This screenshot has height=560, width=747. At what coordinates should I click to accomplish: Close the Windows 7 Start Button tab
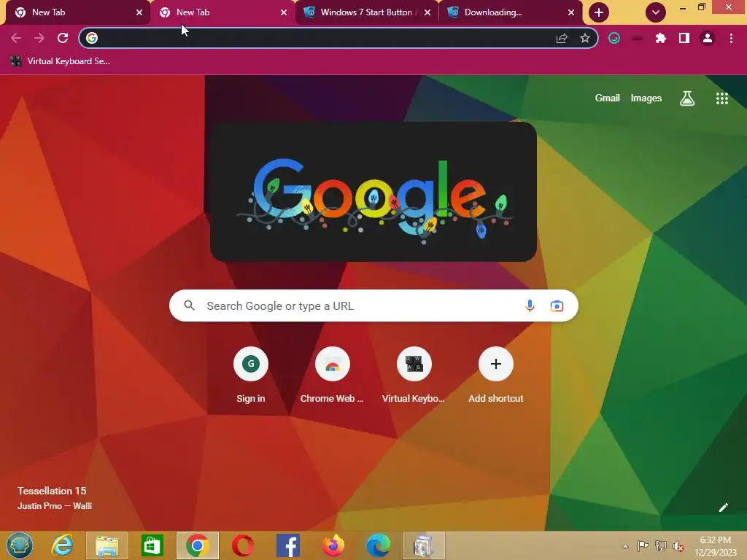pyautogui.click(x=427, y=12)
